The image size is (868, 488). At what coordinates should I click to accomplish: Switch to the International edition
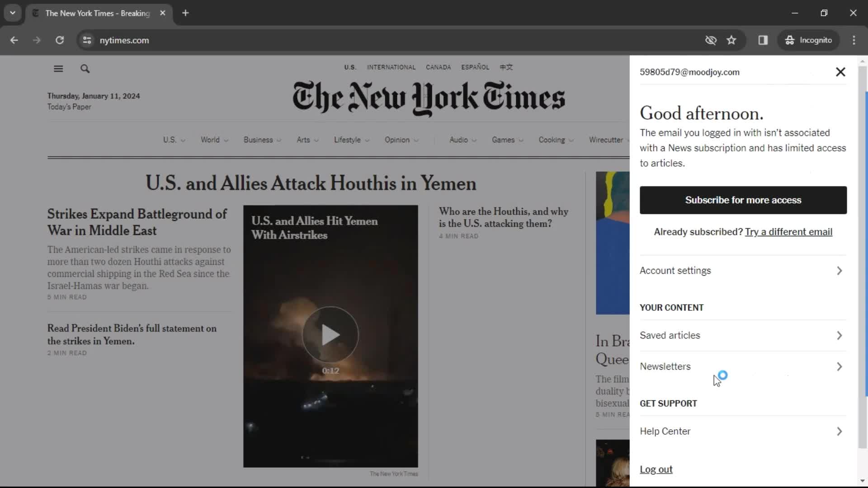(391, 67)
